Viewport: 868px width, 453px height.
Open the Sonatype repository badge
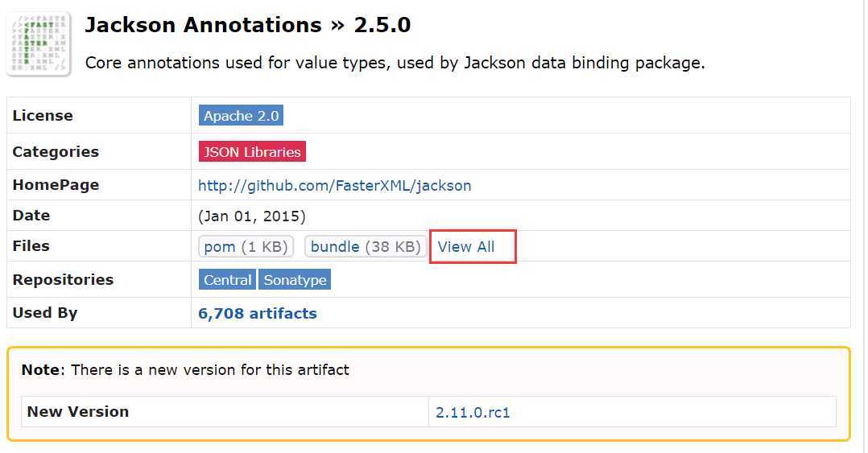pos(295,280)
